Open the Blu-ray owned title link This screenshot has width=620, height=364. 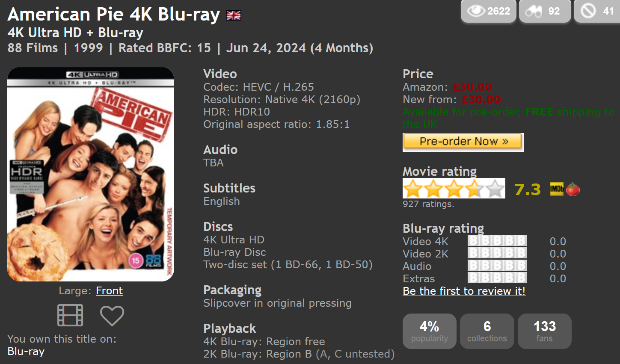pos(26,352)
